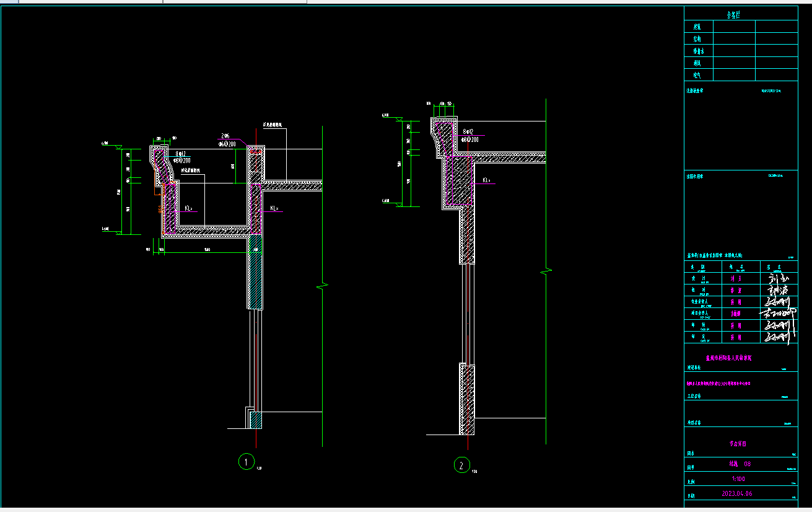
Task: Select the 通风 row label in 会签栏
Action: pyautogui.click(x=697, y=63)
